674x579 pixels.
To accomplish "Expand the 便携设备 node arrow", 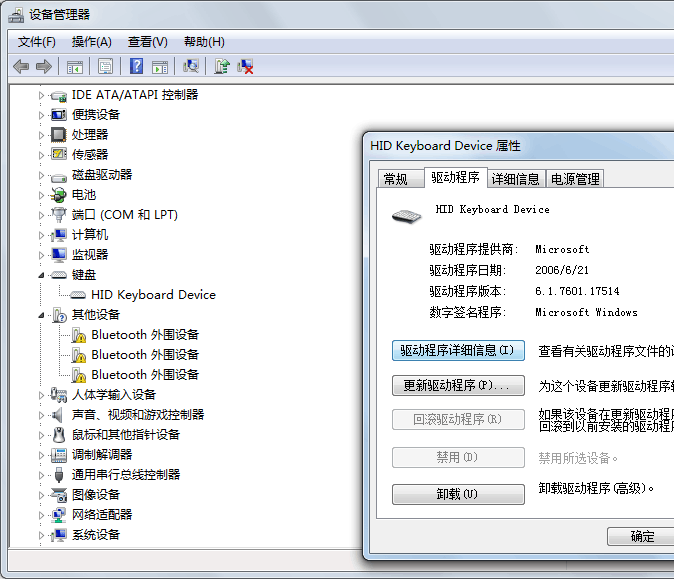I will click(x=41, y=115).
